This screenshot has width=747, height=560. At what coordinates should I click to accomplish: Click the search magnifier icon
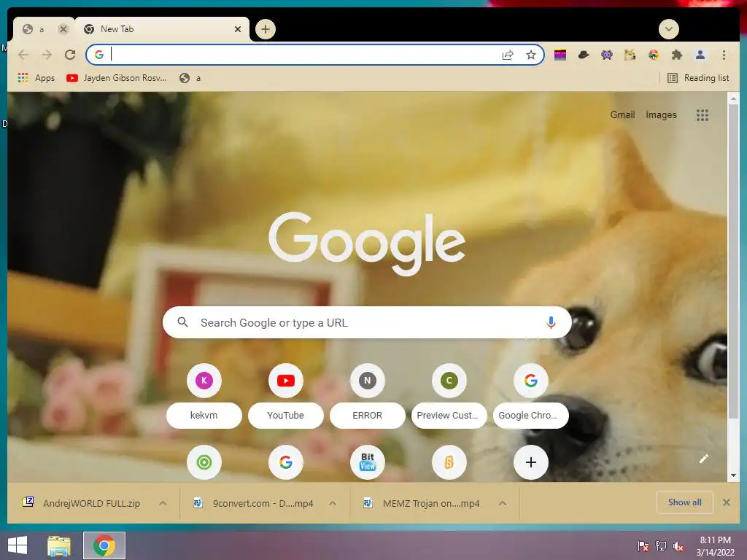(182, 322)
